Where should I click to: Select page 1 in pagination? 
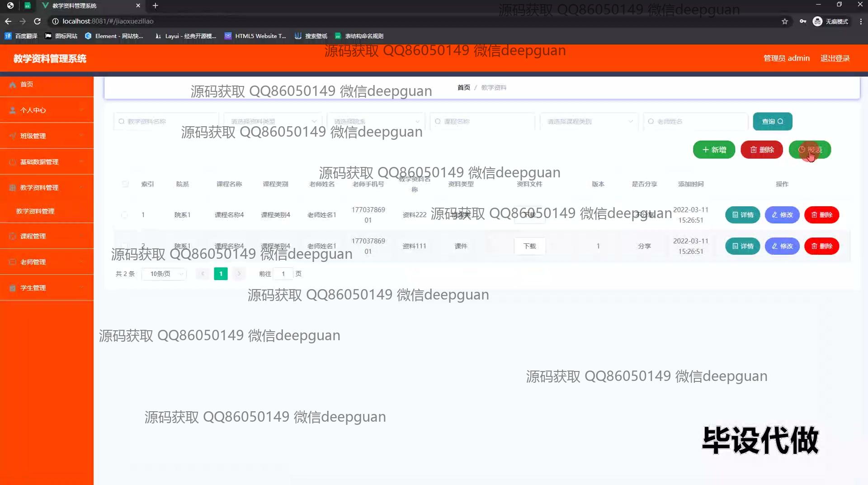tap(221, 274)
